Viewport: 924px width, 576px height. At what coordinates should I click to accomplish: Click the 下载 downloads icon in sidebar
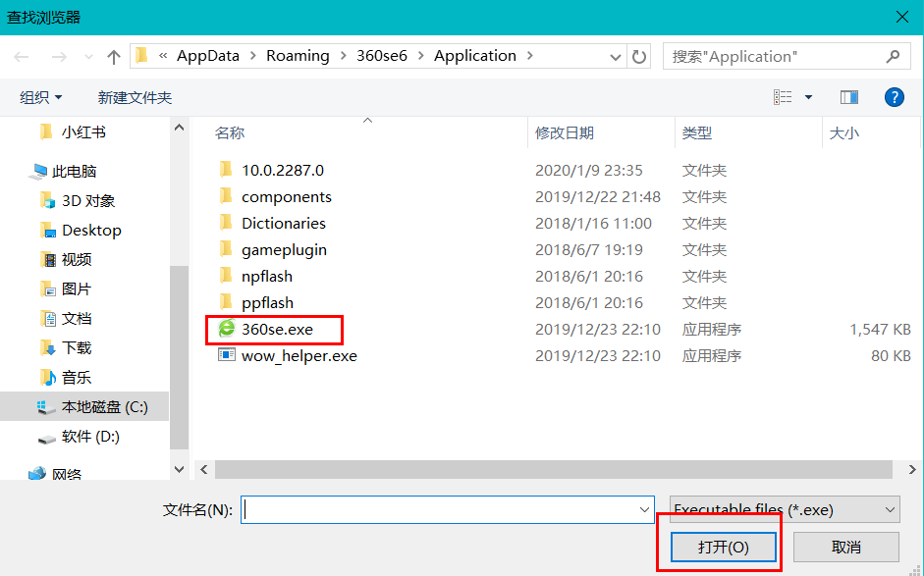[x=48, y=348]
